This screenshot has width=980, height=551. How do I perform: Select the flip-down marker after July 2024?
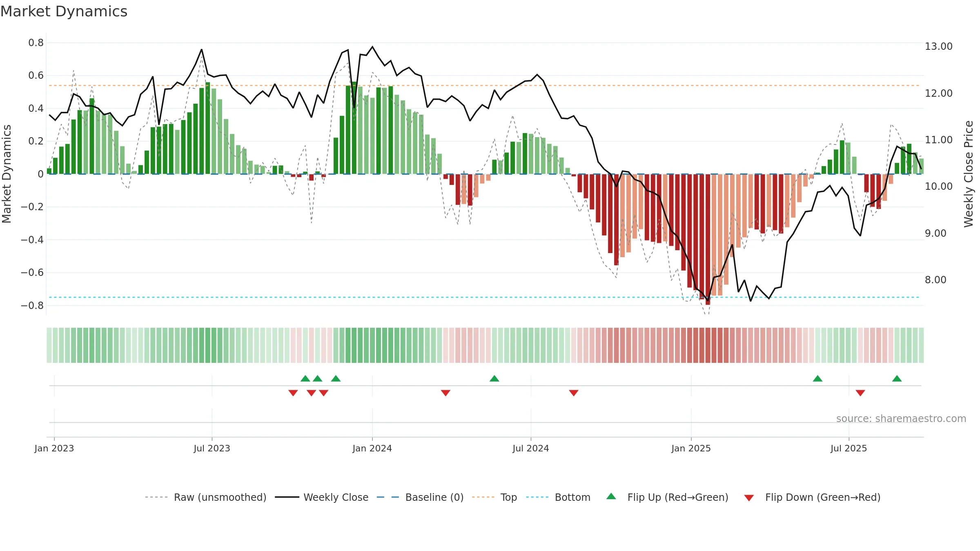(x=574, y=393)
